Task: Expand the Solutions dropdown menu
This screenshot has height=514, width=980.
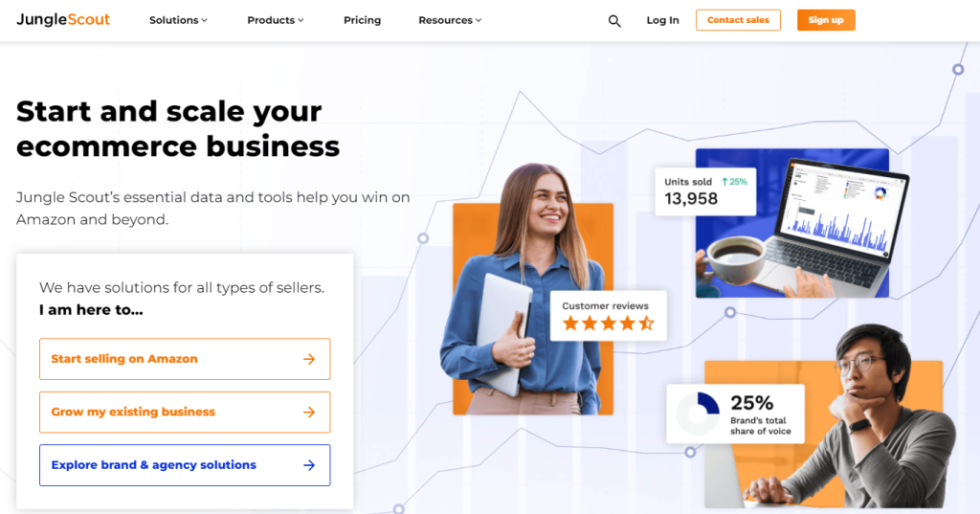Action: point(178,20)
